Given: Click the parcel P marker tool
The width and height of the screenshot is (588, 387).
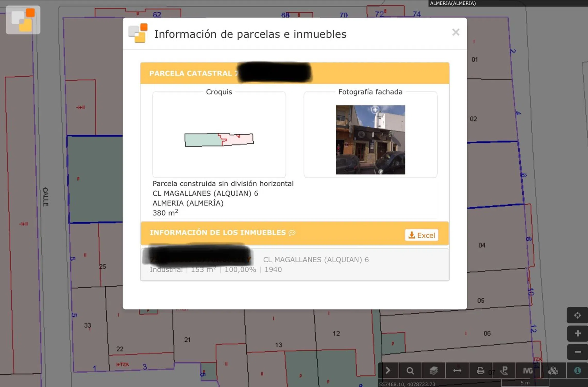Looking at the screenshot, I should (x=504, y=371).
